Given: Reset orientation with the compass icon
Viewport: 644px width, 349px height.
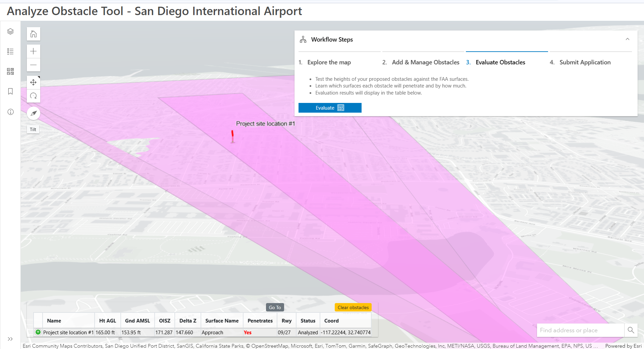Looking at the screenshot, I should coord(33,113).
